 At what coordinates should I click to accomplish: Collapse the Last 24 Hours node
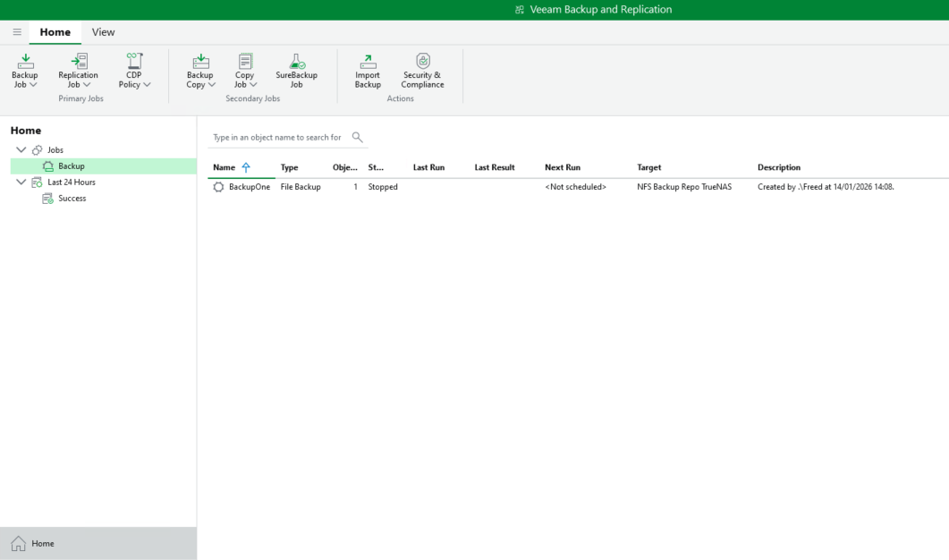coord(21,182)
